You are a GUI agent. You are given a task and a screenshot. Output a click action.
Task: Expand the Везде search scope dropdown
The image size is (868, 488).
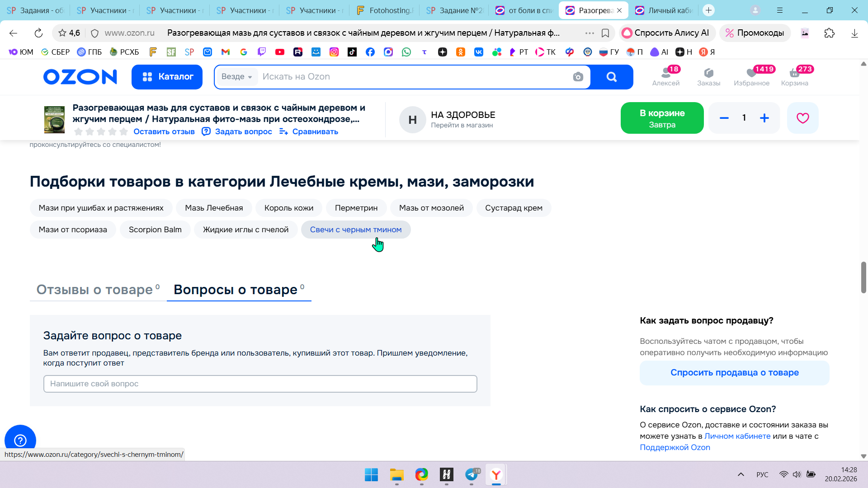coord(236,77)
